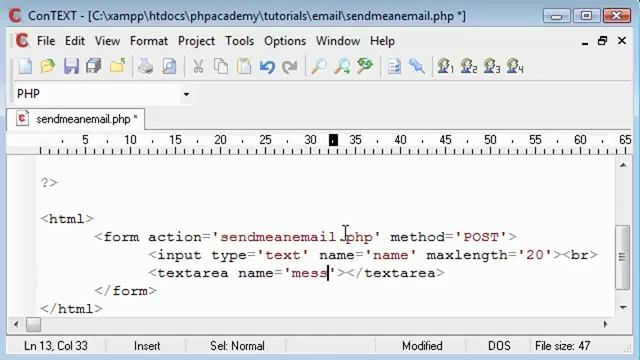The height and width of the screenshot is (360, 640).
Task: Click the horizontal scrollbar thumb
Action: pyautogui.click(x=33, y=324)
